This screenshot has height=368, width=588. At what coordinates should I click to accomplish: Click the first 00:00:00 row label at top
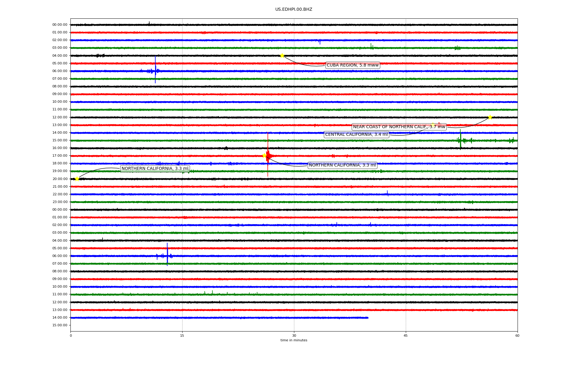coord(60,25)
